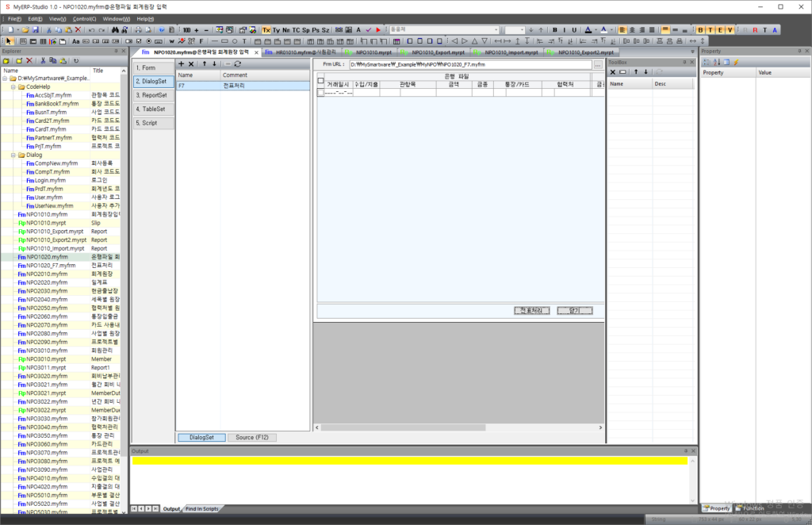Switch to the NPO1010_Export.myrpt tab
Screen dimensions: 812x525
point(435,52)
